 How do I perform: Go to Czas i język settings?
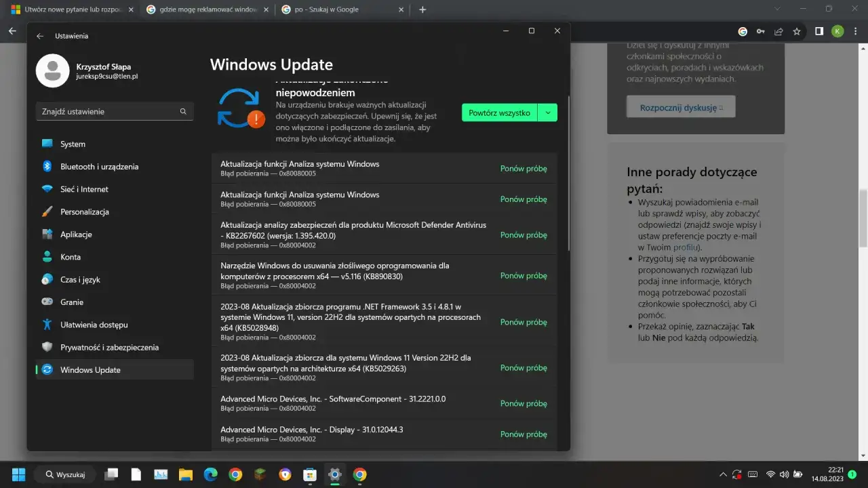115,279
